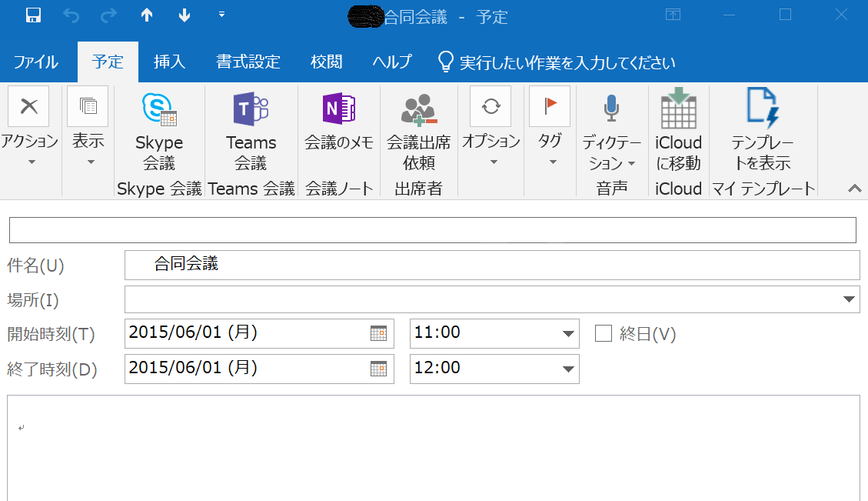Switch to the 校閲 tab

point(326,62)
